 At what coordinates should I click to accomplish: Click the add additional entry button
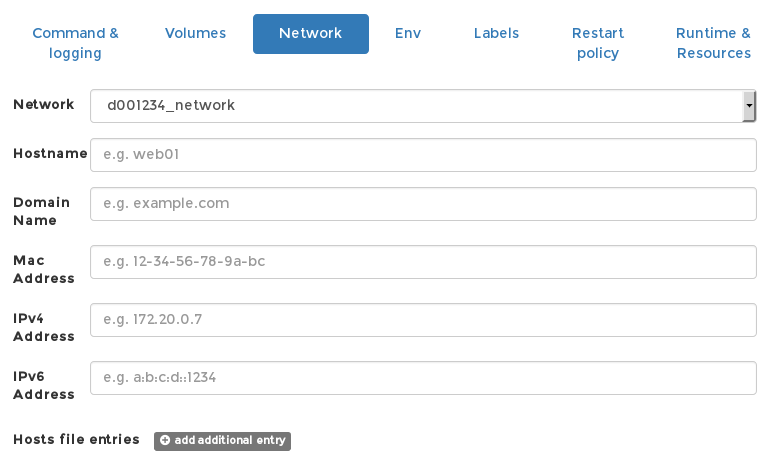coord(223,441)
